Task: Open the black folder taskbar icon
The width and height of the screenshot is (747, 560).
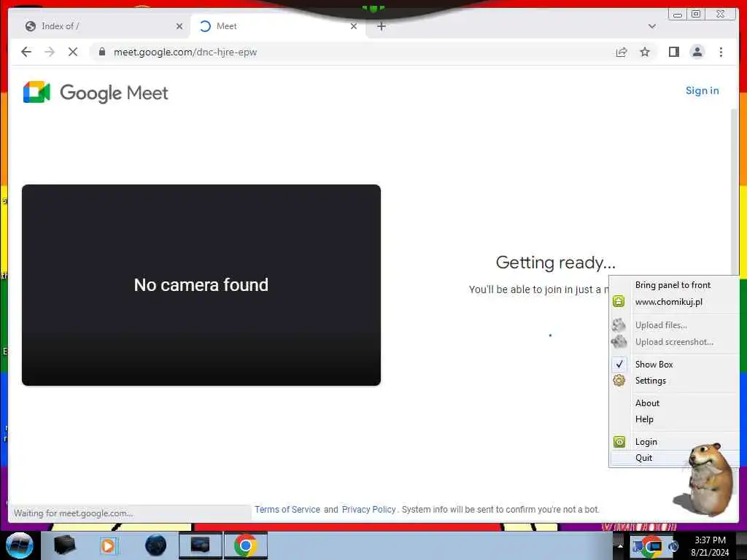Action: [x=64, y=545]
